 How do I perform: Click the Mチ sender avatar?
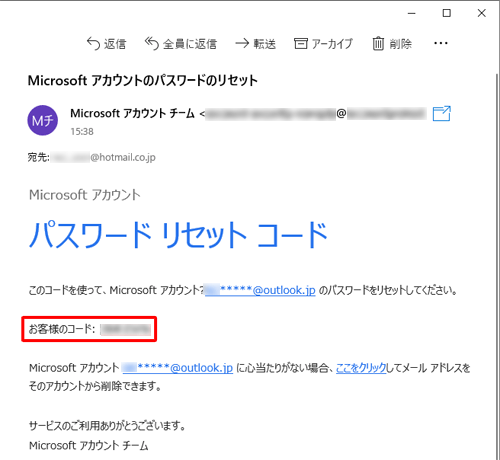(x=42, y=120)
